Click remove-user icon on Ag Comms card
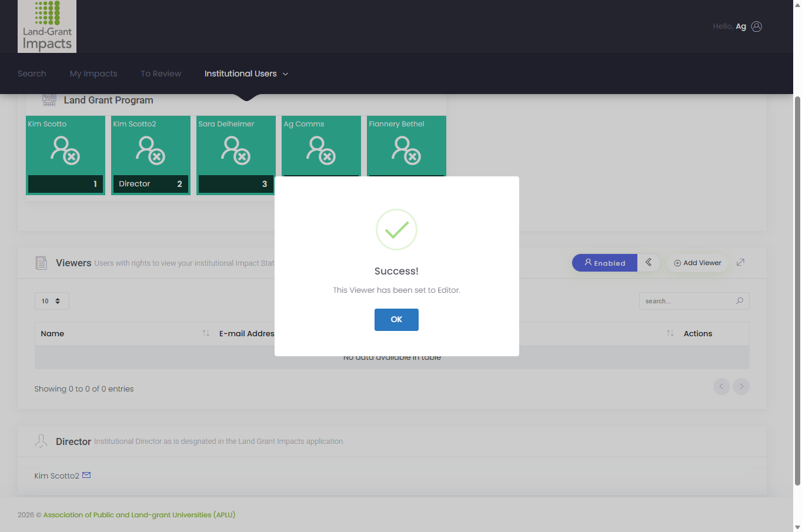 coord(321,150)
